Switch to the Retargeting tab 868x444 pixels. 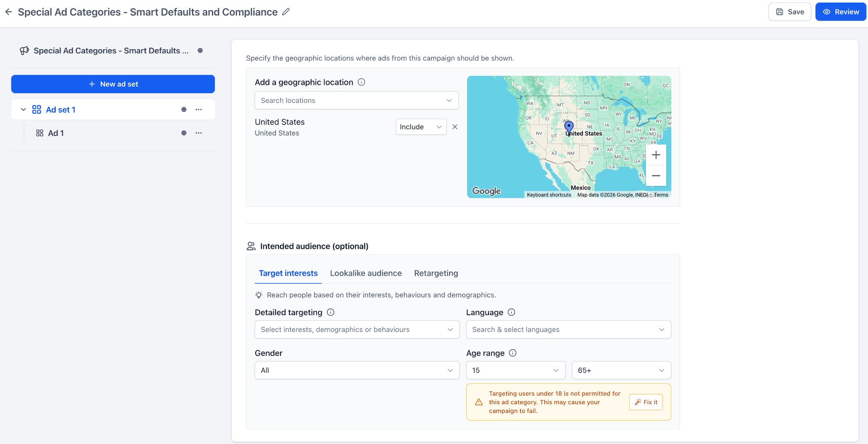[436, 273]
